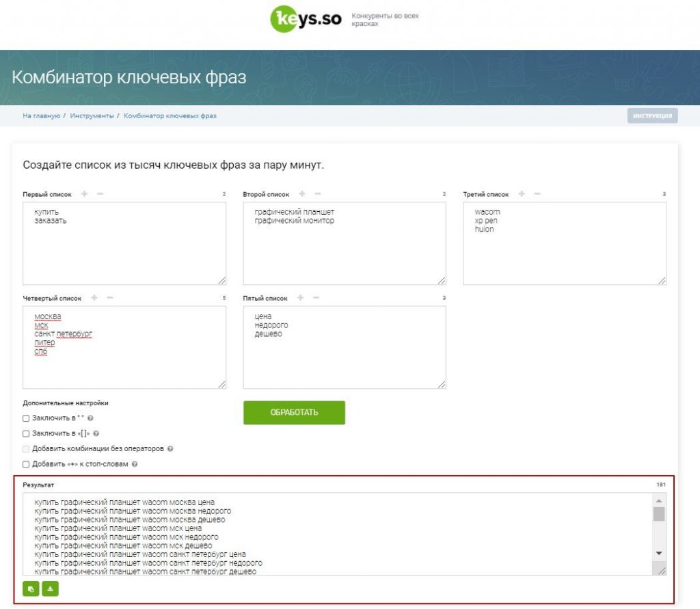
Task: Click the plus icon beside Пятый список
Action: point(301,298)
